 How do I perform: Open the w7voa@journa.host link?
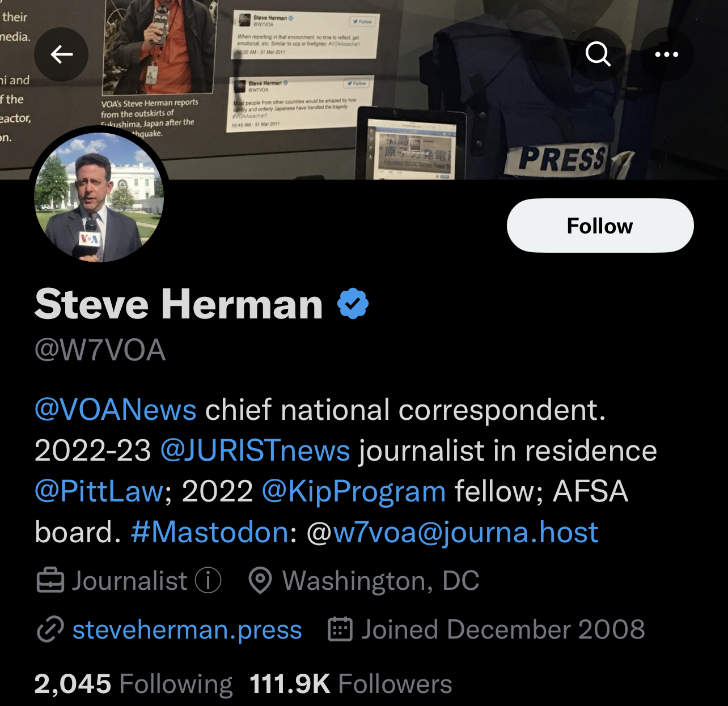pyautogui.click(x=465, y=532)
